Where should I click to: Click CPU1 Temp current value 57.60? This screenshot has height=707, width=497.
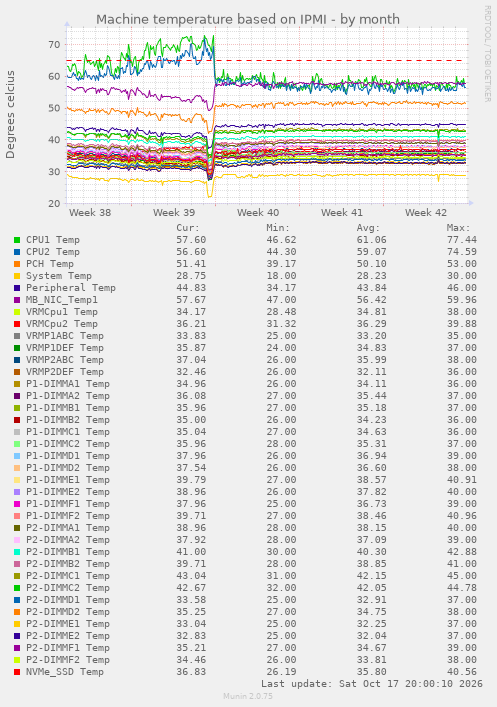[x=191, y=240]
